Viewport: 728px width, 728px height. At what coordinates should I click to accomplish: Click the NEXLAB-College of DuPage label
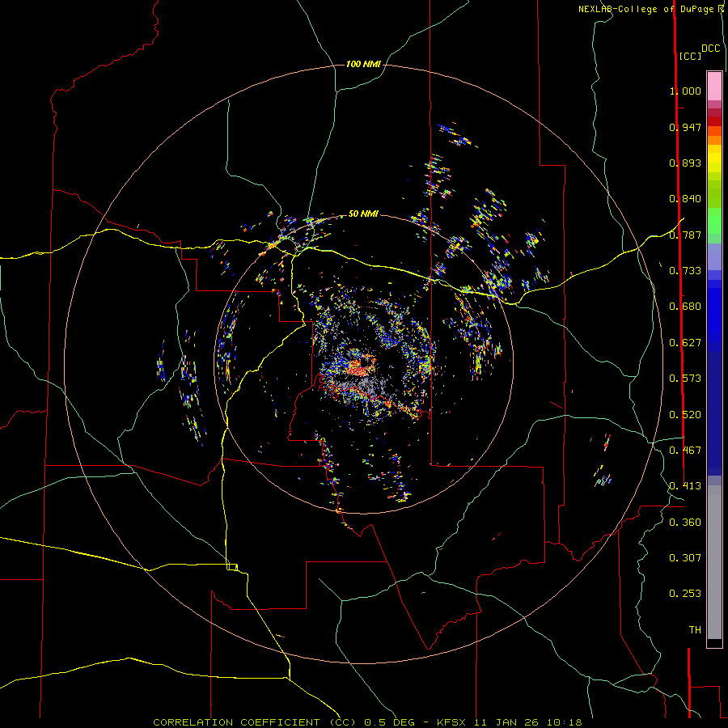[x=645, y=9]
